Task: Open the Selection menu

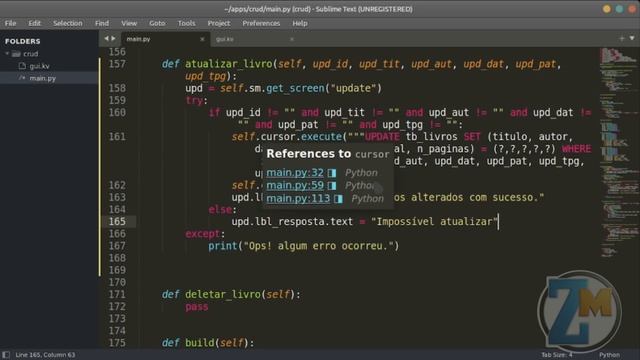Action: point(68,23)
